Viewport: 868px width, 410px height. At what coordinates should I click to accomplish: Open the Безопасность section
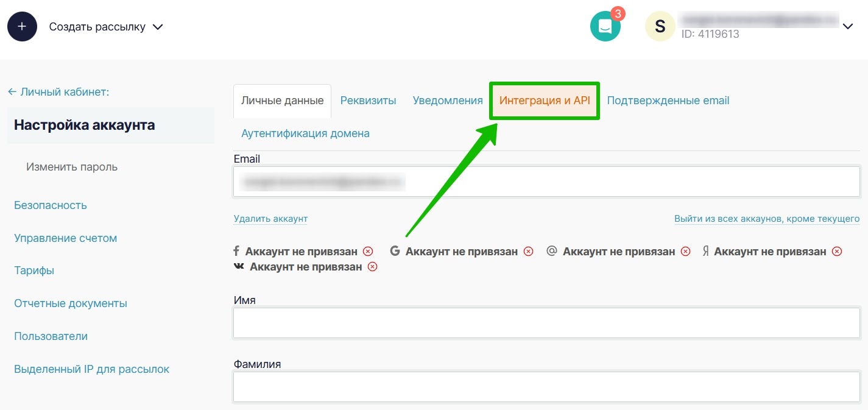pyautogui.click(x=51, y=205)
